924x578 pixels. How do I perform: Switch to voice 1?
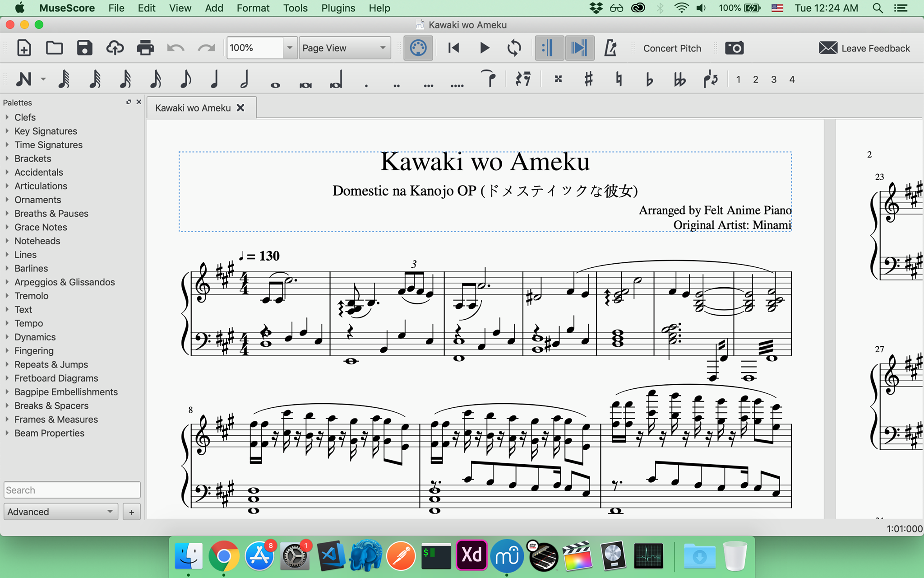738,79
